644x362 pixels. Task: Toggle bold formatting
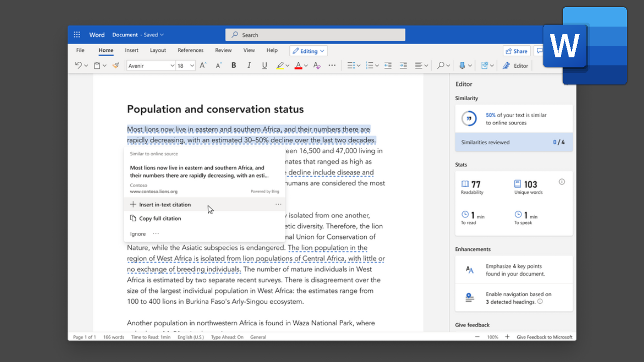tap(233, 65)
